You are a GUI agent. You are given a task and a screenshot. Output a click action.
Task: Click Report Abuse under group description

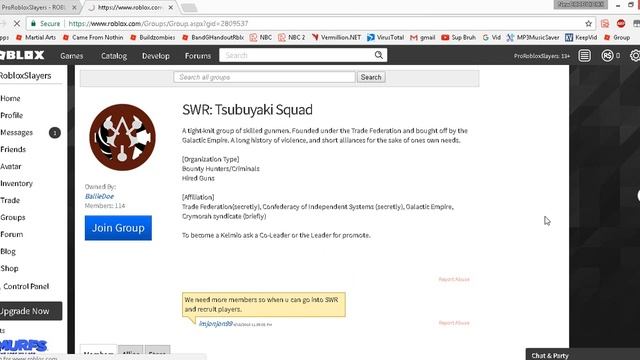(454, 280)
